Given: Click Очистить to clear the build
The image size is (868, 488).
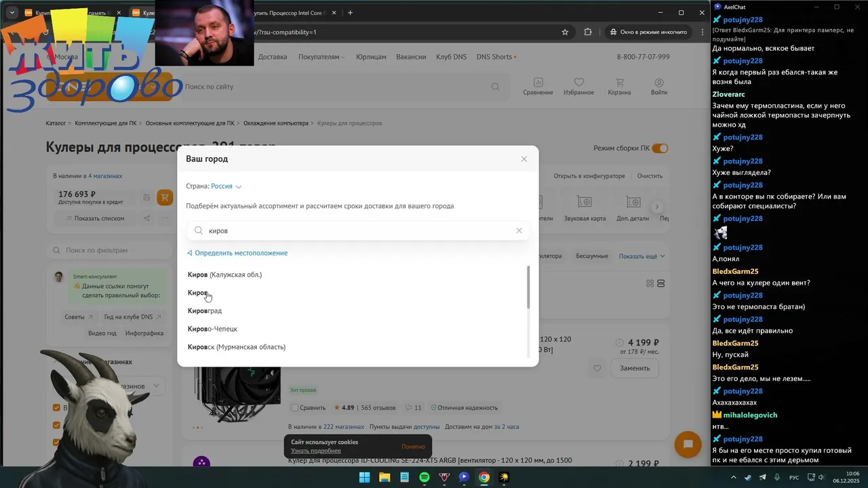Looking at the screenshot, I should [x=650, y=176].
